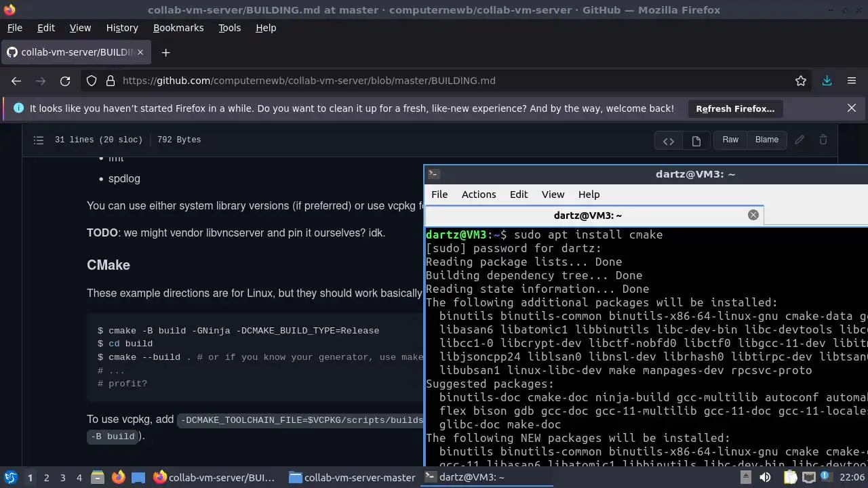The image size is (868, 488).
Task: Switch to workspace 2
Action: (x=46, y=477)
